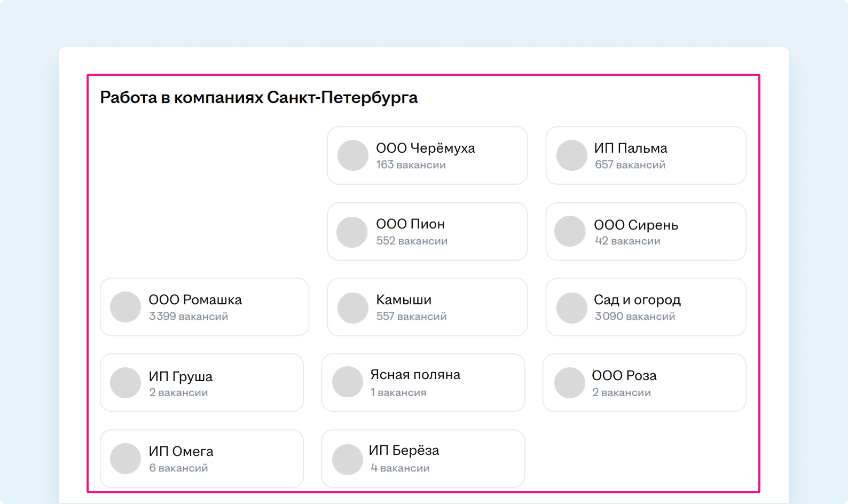Click the ООО Ромашка logo placeholder
848x504 pixels.
(x=125, y=307)
